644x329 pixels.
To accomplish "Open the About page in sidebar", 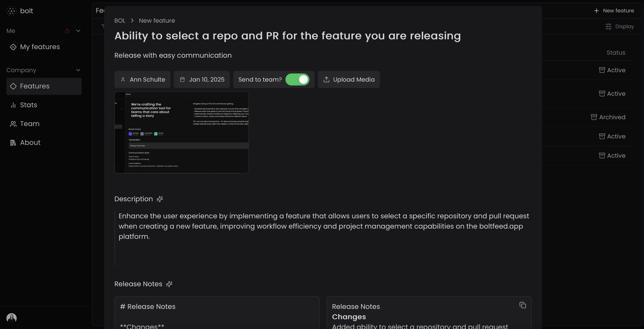I will click(x=30, y=143).
